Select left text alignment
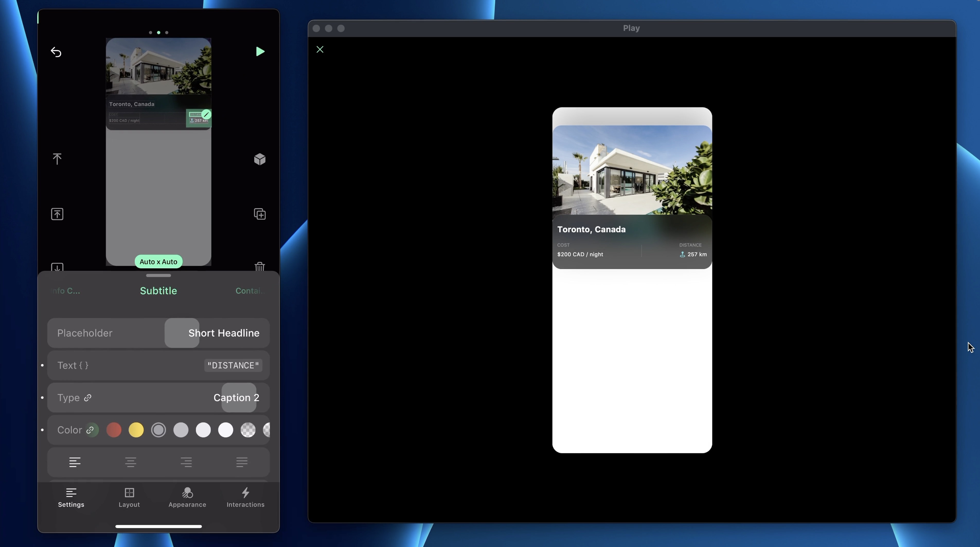 (x=75, y=462)
